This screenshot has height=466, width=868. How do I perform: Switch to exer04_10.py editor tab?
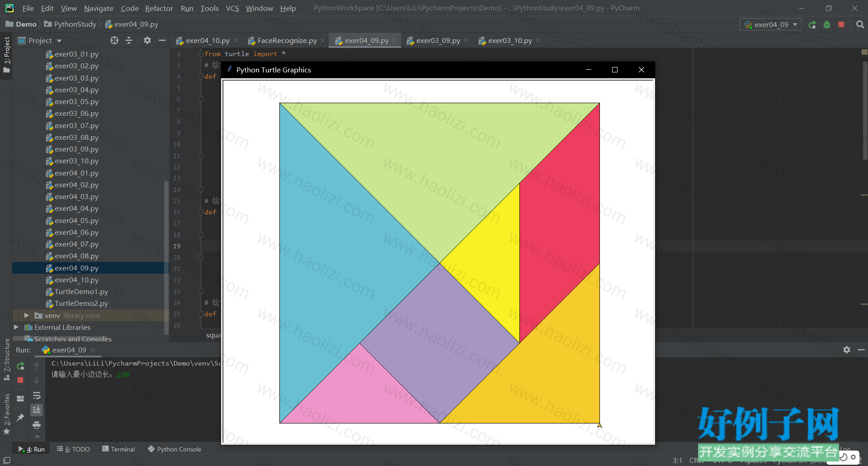click(207, 40)
